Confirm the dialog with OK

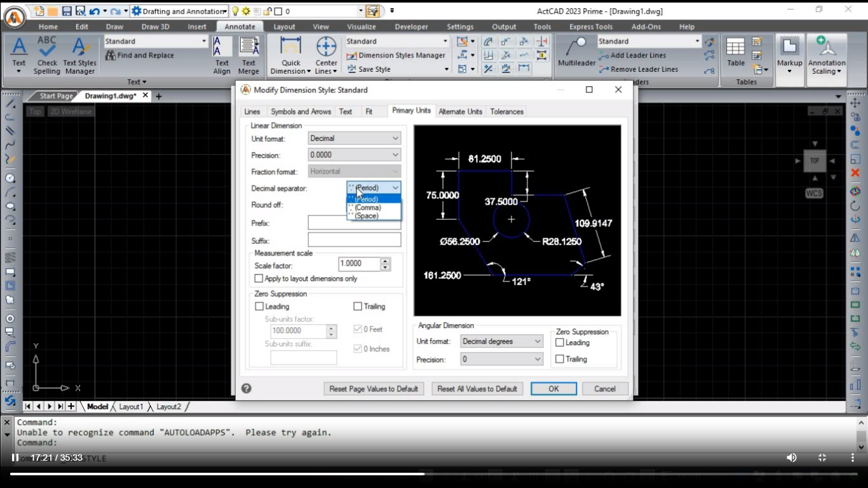click(x=553, y=389)
